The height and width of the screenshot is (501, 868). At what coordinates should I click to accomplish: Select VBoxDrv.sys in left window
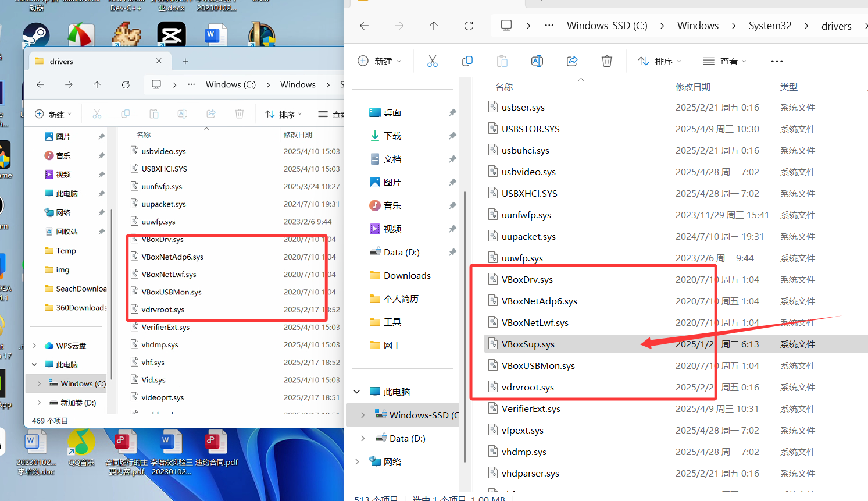(x=162, y=239)
